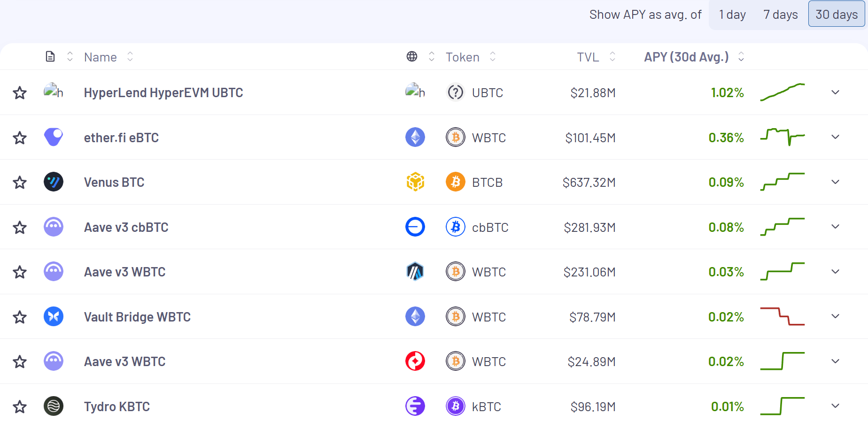This screenshot has height=421, width=868.
Task: Show details chevron for Vault Bridge WBTC
Action: (x=835, y=316)
